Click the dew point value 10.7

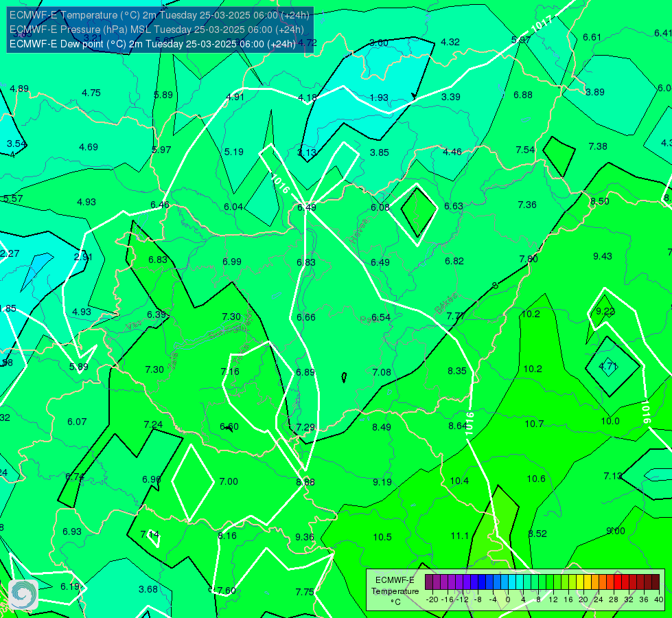[x=534, y=424]
